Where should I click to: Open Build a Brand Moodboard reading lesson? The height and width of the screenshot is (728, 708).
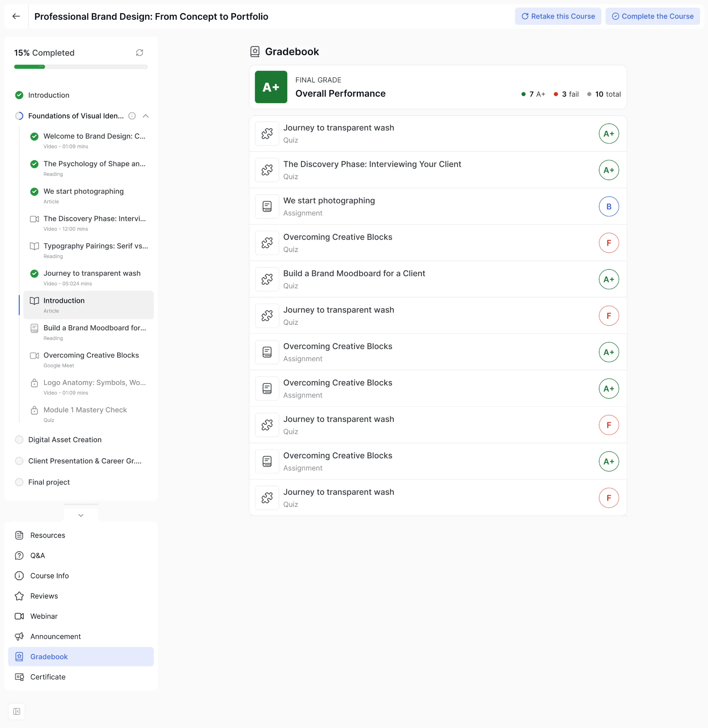tap(88, 332)
